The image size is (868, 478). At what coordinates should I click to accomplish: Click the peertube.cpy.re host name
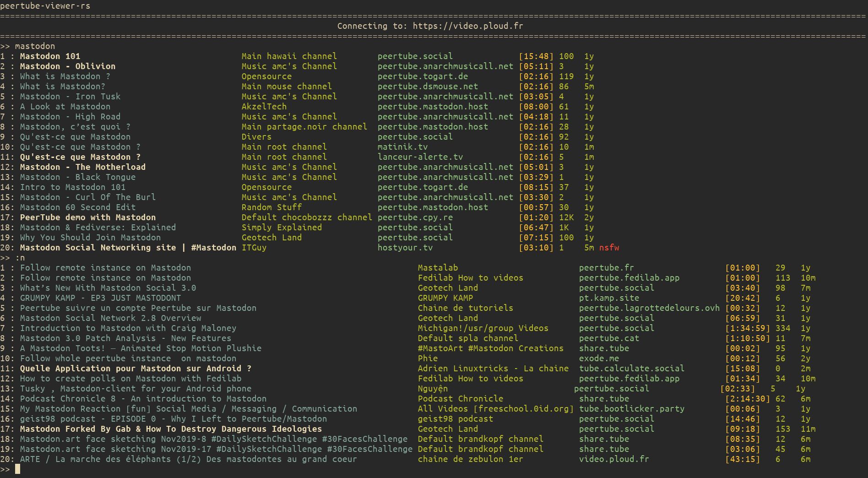click(x=415, y=217)
